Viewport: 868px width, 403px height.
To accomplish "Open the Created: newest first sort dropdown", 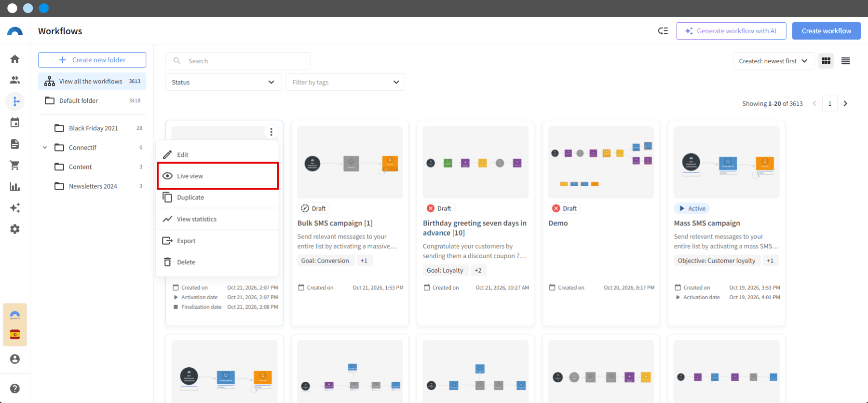I will click(x=773, y=61).
